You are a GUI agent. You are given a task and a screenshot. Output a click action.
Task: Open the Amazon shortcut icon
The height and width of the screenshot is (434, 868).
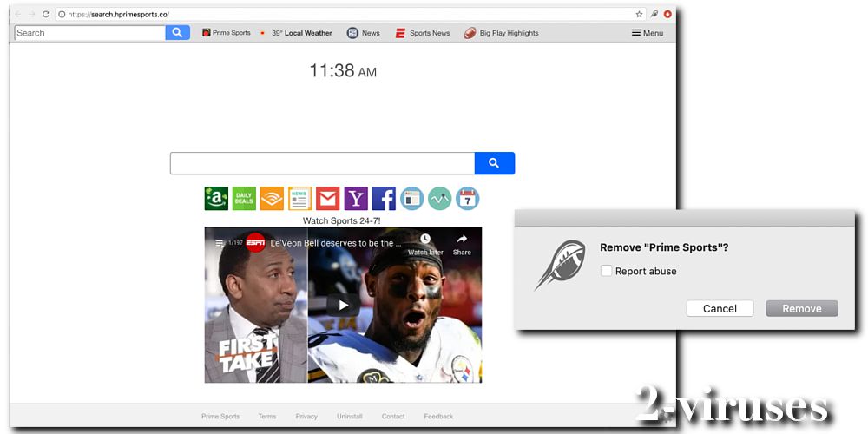[x=216, y=198]
